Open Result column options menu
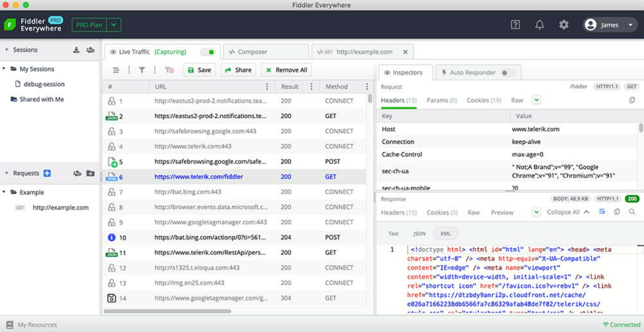 coord(311,87)
